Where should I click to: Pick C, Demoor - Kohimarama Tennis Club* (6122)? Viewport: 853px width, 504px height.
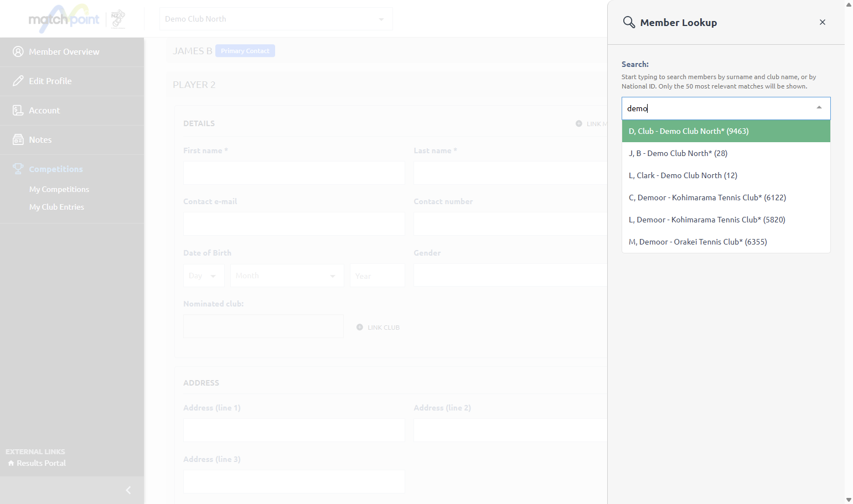coord(726,198)
